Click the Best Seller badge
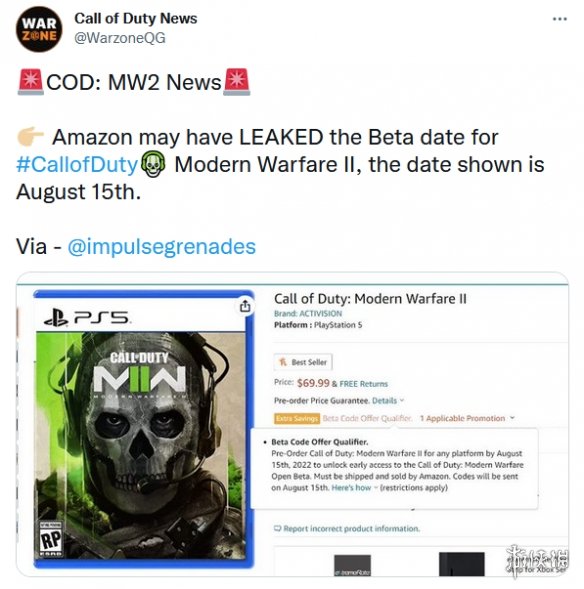 303,362
